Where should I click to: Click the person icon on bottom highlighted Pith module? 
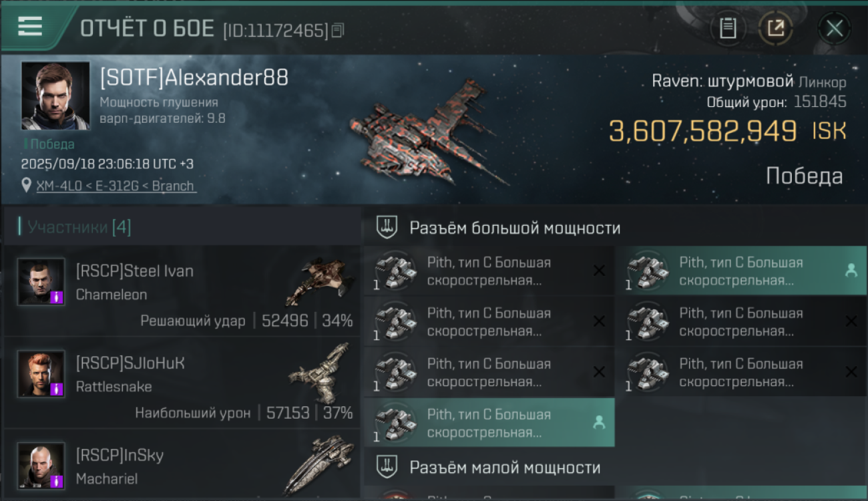point(599,422)
